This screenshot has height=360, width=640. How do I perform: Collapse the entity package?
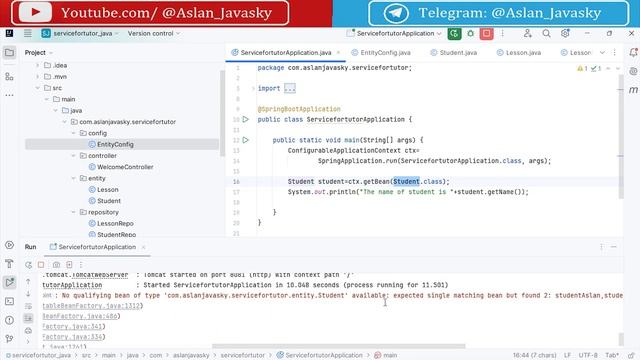point(73,178)
